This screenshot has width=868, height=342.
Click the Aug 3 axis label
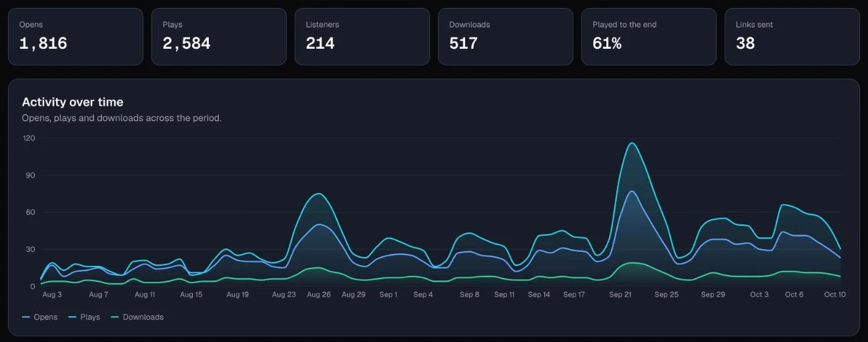click(x=52, y=295)
